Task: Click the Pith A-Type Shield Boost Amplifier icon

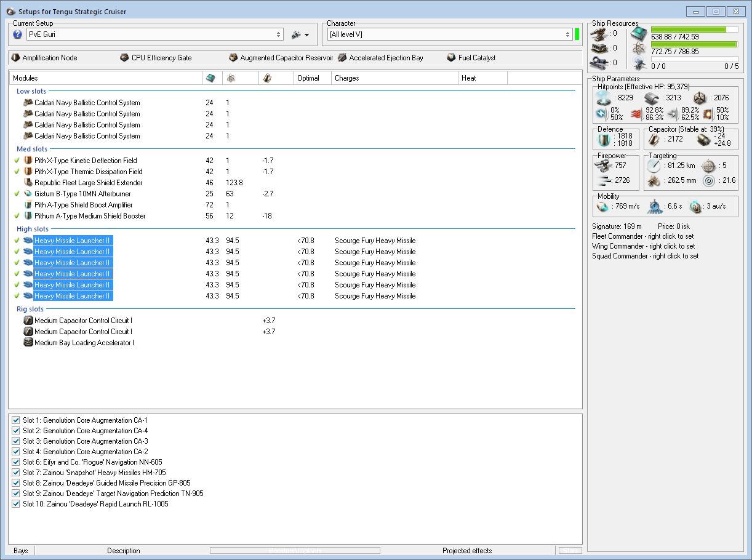Action: [x=28, y=204]
